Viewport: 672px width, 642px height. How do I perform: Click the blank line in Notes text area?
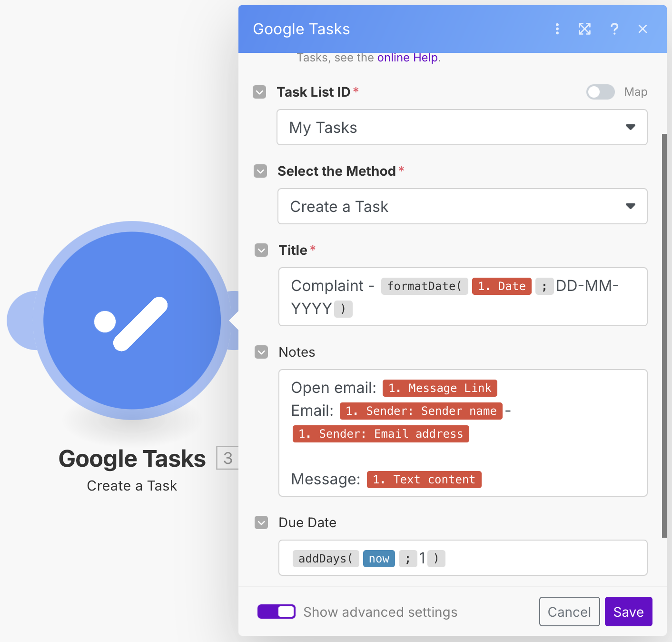pos(463,457)
